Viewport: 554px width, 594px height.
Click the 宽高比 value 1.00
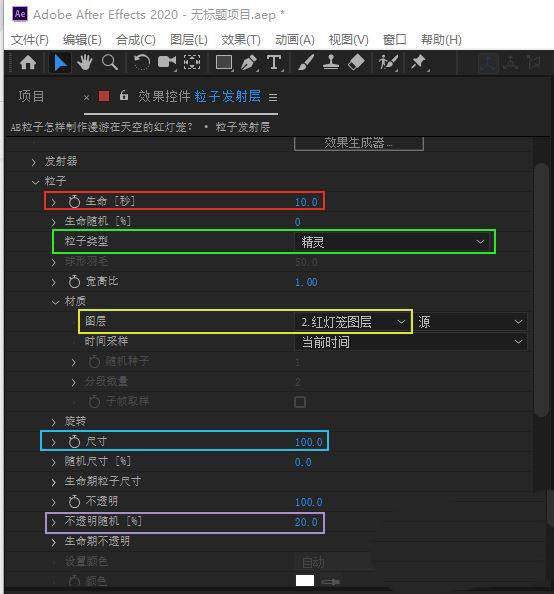(306, 282)
